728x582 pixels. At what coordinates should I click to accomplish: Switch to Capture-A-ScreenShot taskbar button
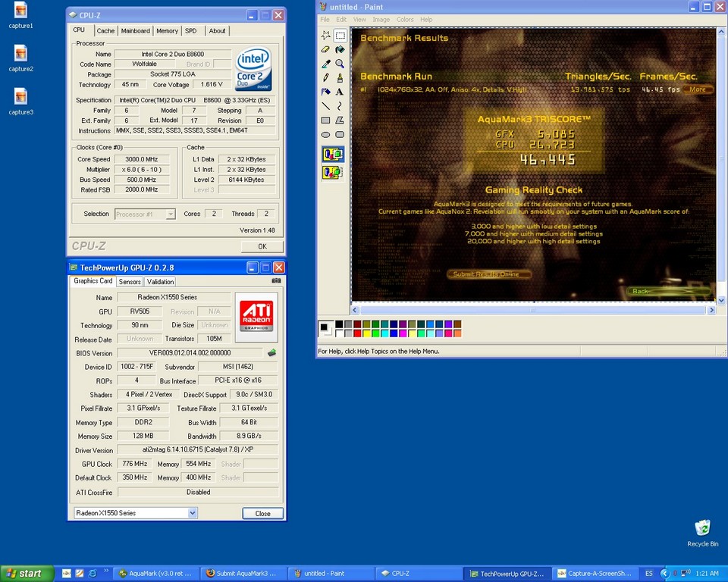click(596, 574)
